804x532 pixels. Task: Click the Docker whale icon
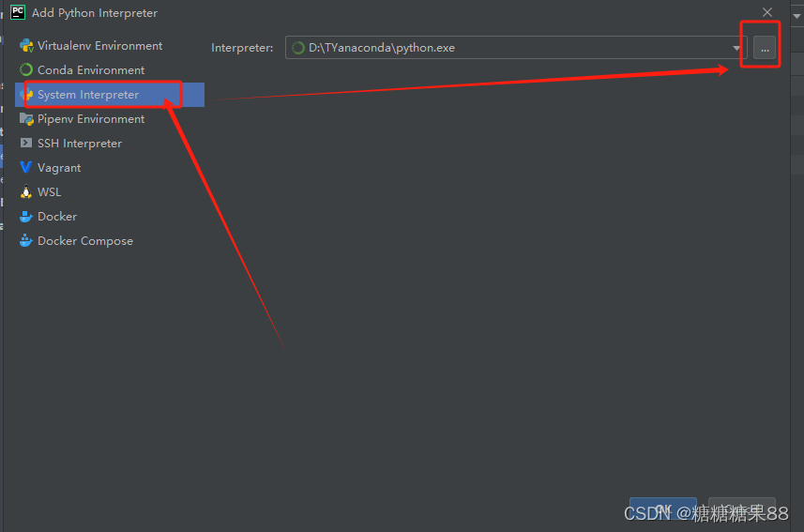click(26, 217)
